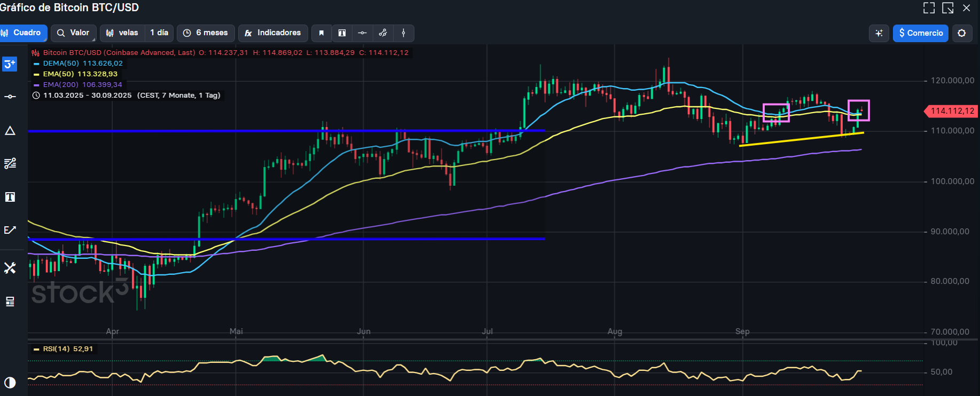980x396 pixels.
Task: Select the triangle shape tool in left sidebar
Action: click(x=10, y=131)
